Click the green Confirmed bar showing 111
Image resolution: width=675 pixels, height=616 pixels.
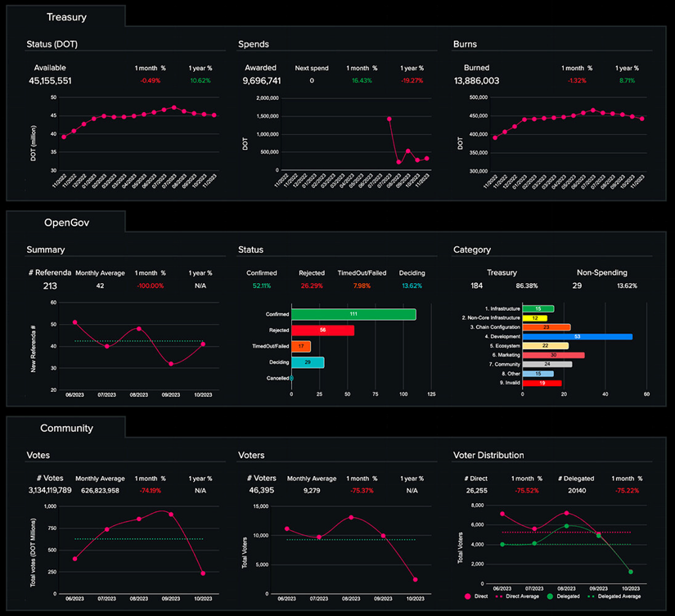[353, 314]
